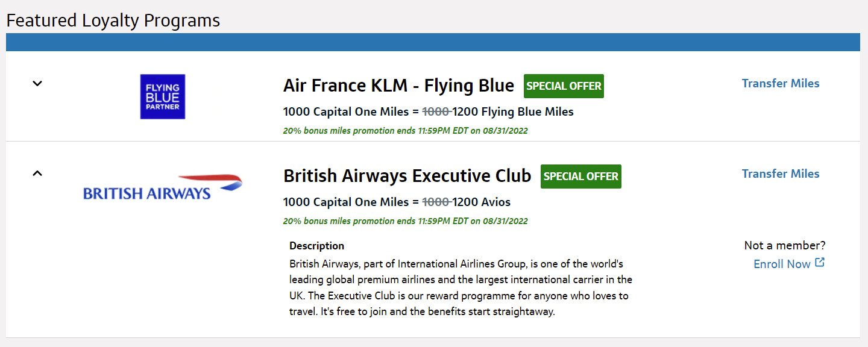
Task: Open Transfer Miles for Air France KLM
Action: click(x=781, y=83)
